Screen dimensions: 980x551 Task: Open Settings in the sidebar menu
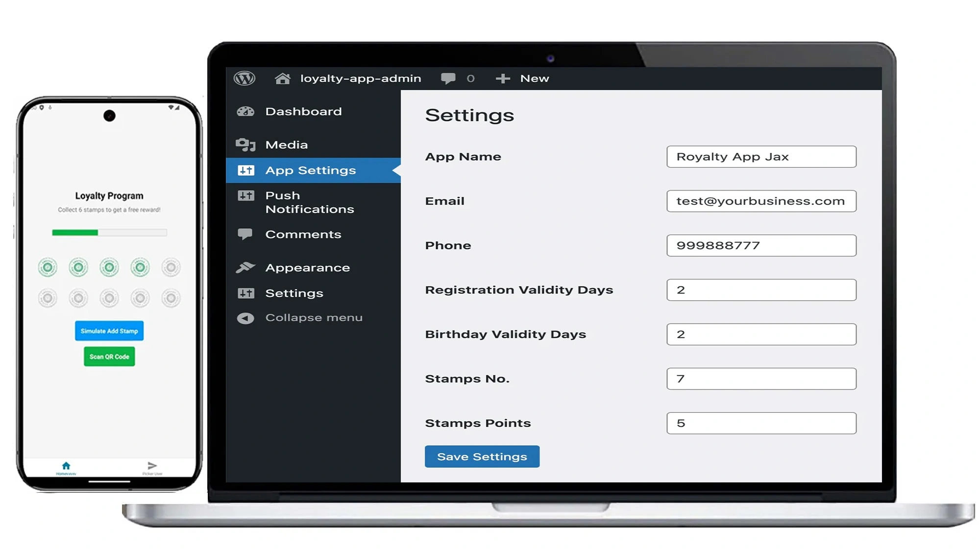pyautogui.click(x=294, y=293)
